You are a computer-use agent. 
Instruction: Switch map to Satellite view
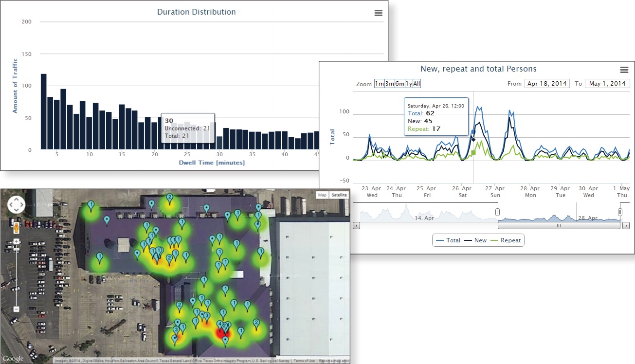click(339, 195)
